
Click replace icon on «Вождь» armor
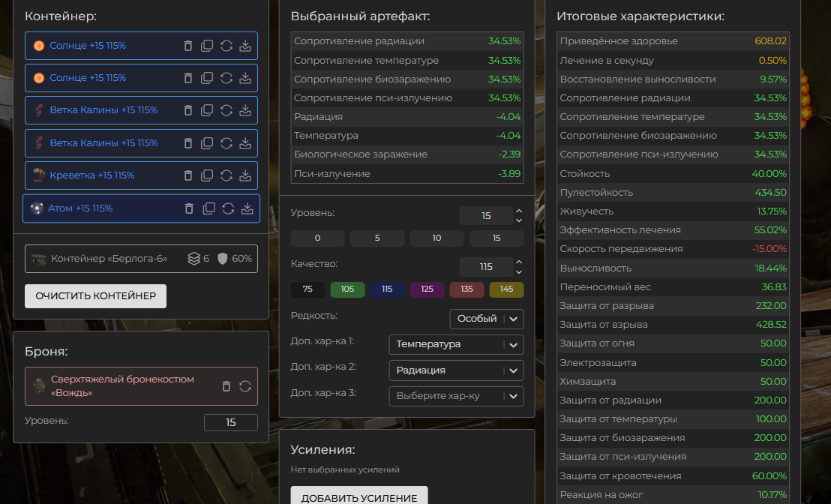[x=245, y=386]
